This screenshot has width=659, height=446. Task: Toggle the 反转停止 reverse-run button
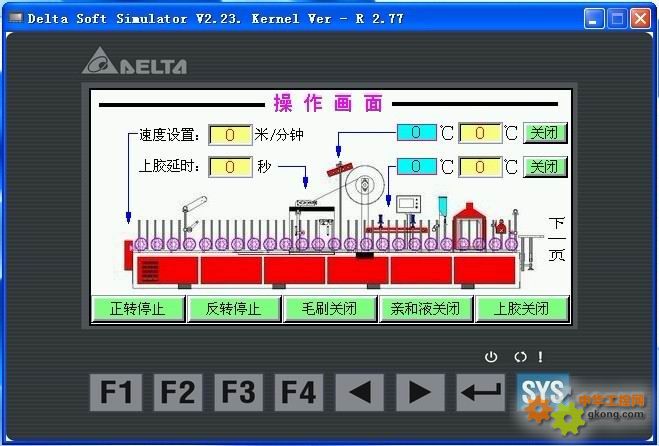234,309
